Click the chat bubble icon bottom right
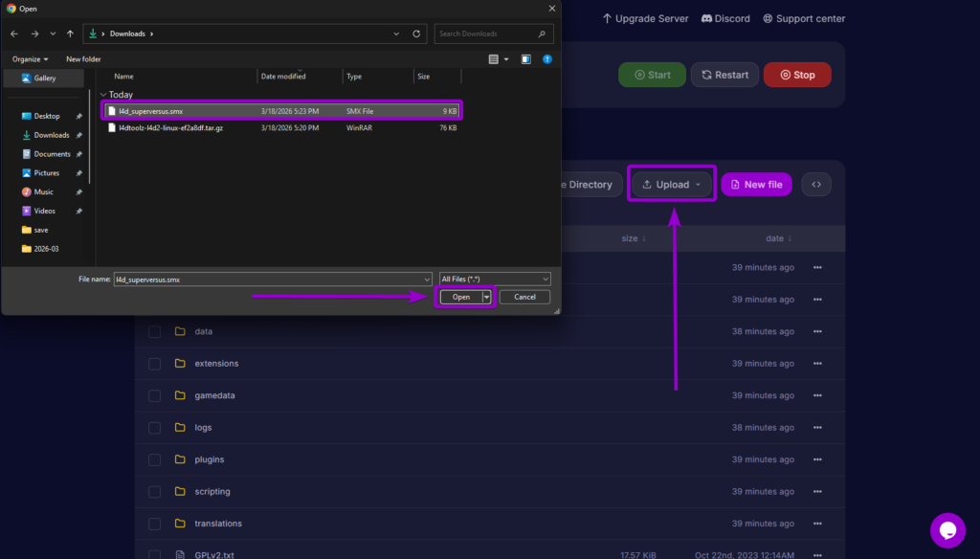The width and height of the screenshot is (980, 559). click(x=947, y=530)
